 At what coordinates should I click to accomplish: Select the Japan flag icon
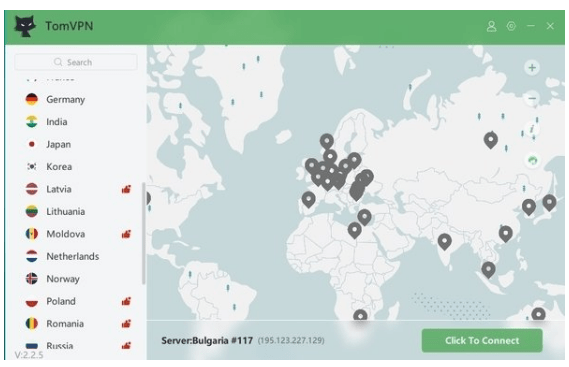(x=32, y=144)
